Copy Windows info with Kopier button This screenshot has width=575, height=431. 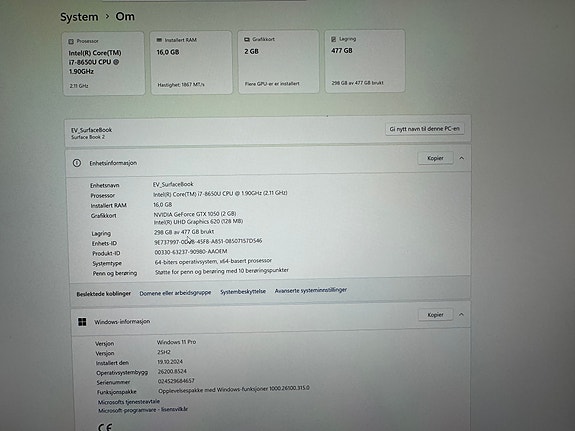[x=435, y=315]
